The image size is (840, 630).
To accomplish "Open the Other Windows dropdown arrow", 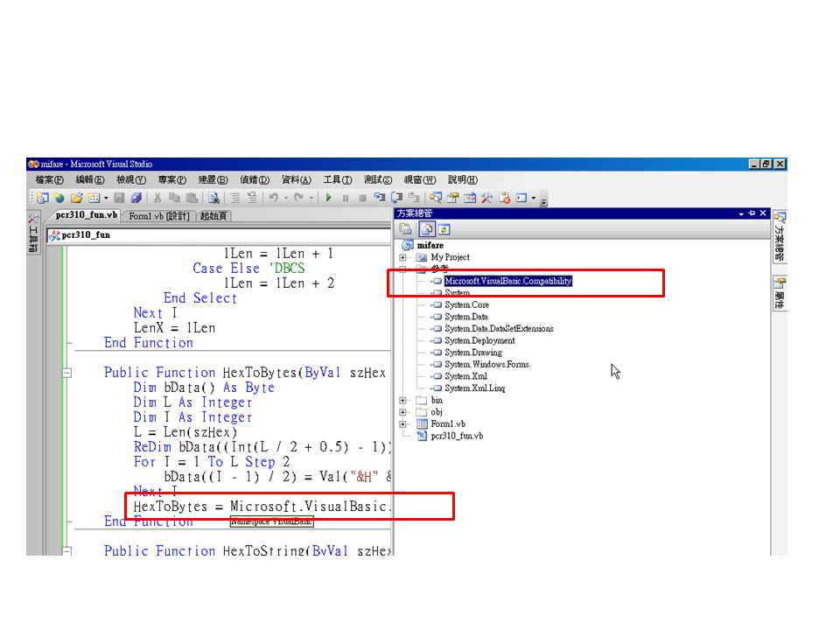I will pyautogui.click(x=534, y=198).
